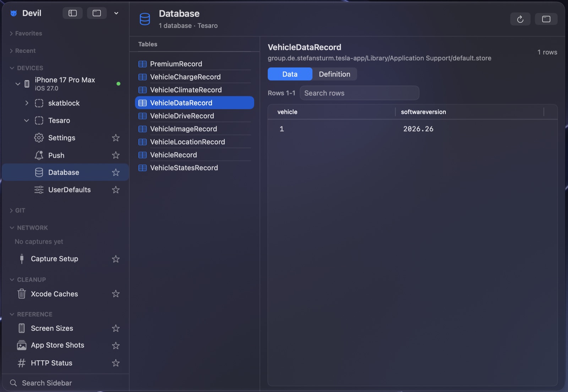Viewport: 568px width, 392px height.
Task: Click the green device connection status dot
Action: 119,84
